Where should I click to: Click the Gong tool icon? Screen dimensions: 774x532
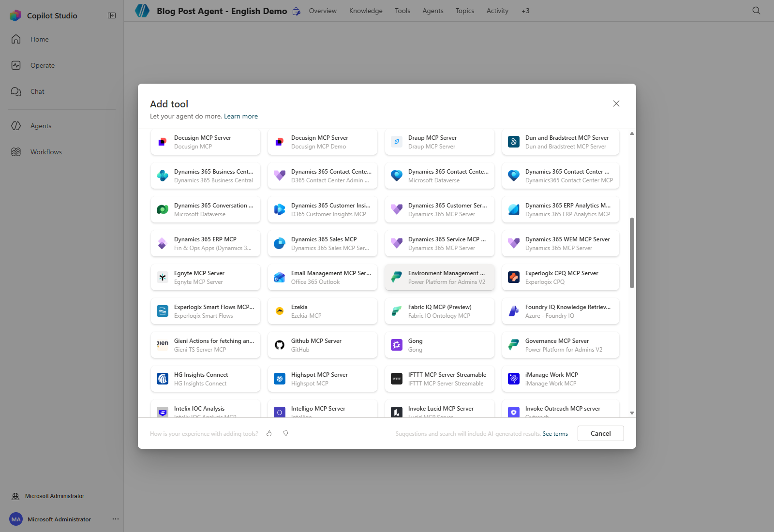pos(397,345)
